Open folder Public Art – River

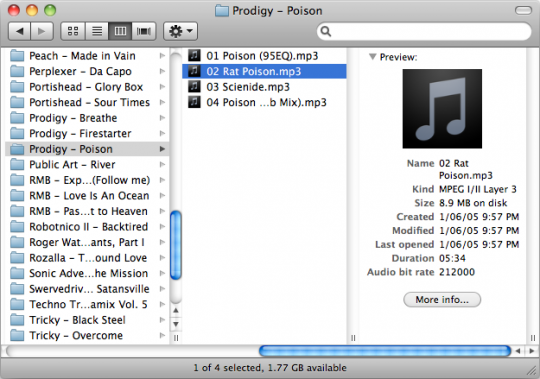87,165
